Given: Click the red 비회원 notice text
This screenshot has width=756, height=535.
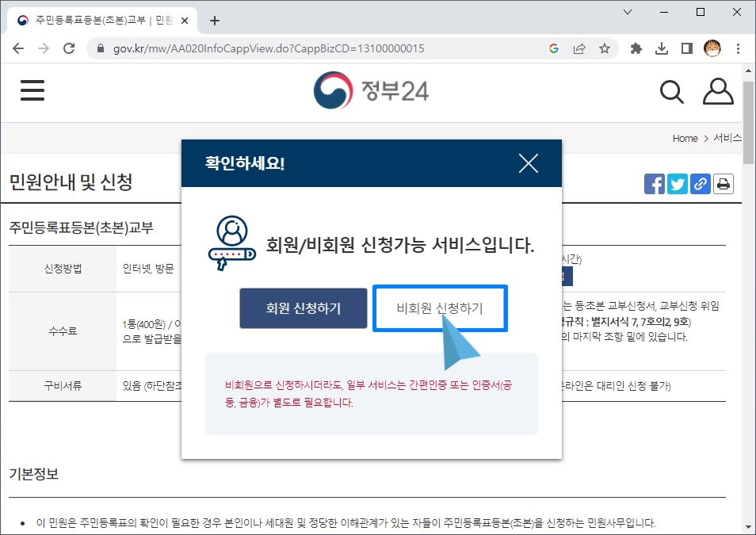Looking at the screenshot, I should pos(368,394).
